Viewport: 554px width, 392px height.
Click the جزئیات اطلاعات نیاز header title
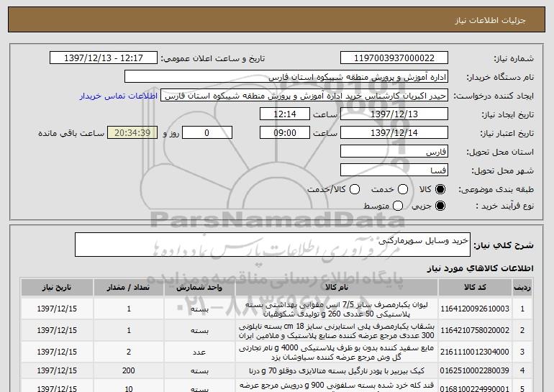coord(491,20)
